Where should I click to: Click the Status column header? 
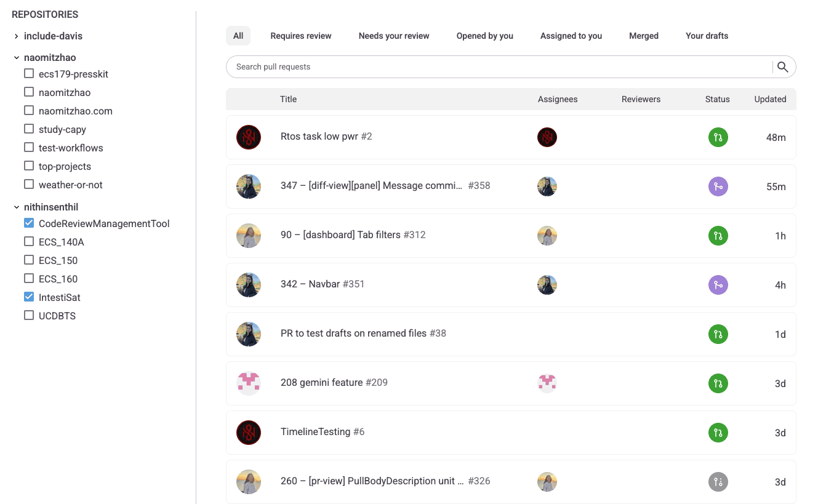coord(718,99)
